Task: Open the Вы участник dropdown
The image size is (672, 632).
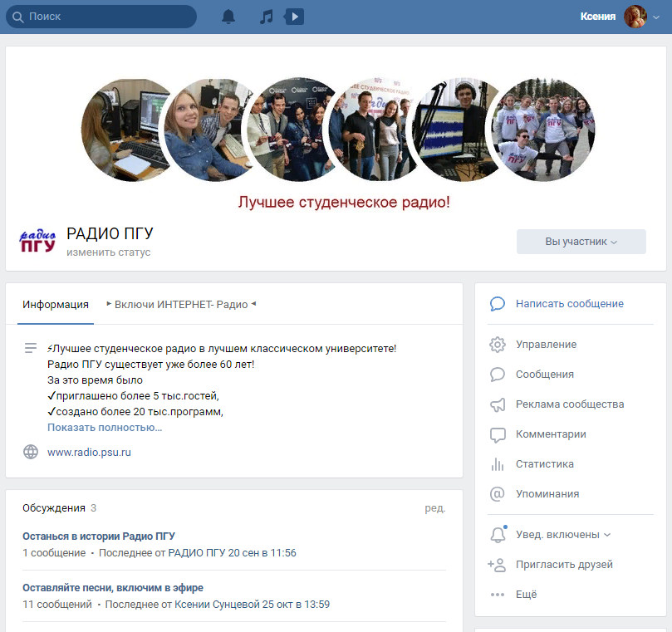Action: 581,242
